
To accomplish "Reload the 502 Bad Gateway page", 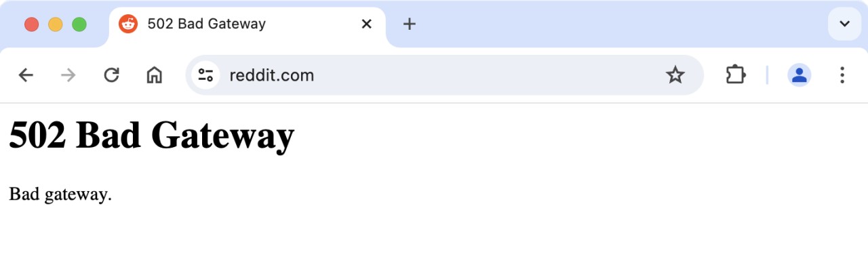I will (111, 75).
